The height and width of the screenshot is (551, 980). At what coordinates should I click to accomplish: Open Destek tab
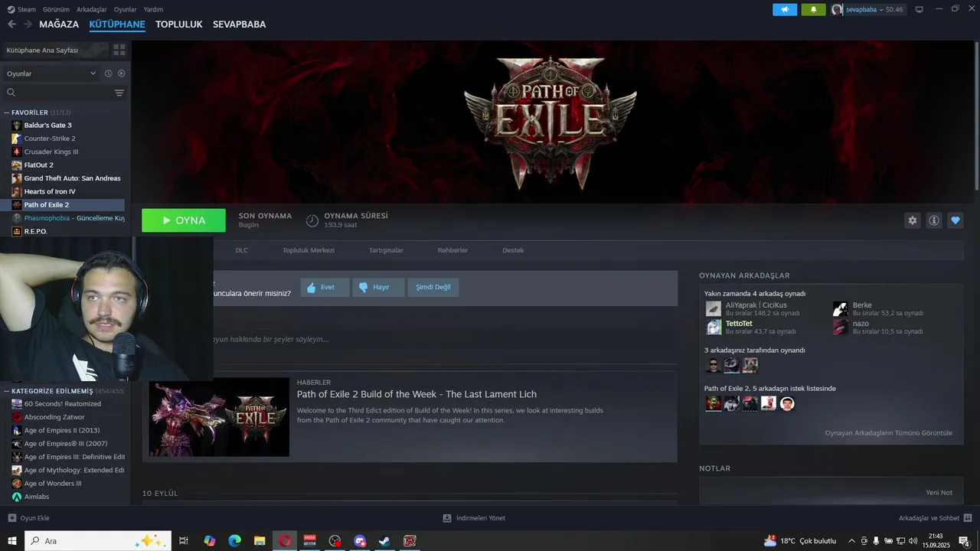pos(513,250)
